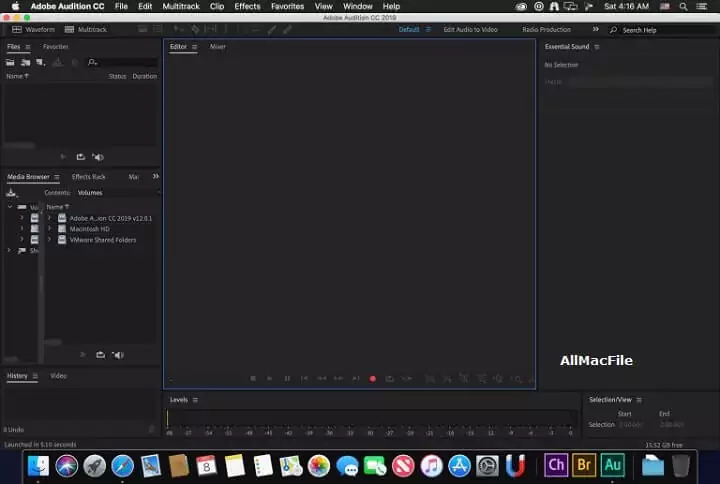
Task: Move playhead to previous marker
Action: (x=304, y=378)
